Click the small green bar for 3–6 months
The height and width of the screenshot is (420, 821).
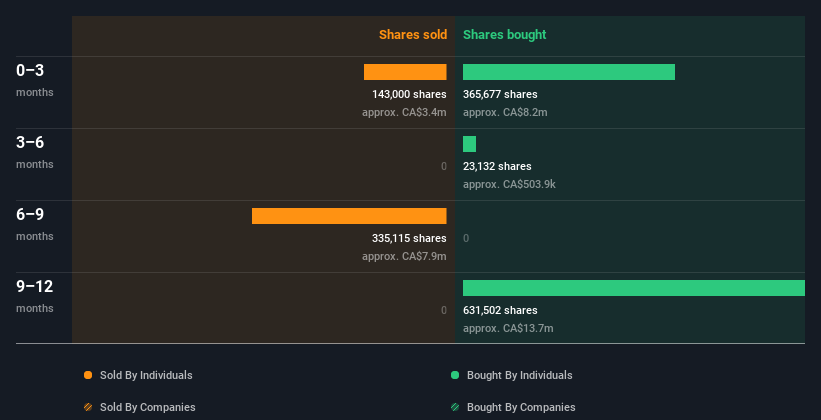(x=469, y=144)
